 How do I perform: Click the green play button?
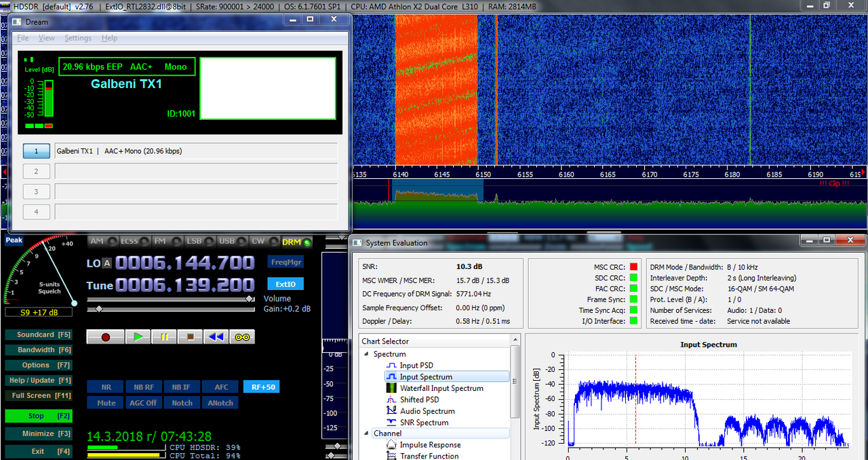click(x=138, y=337)
